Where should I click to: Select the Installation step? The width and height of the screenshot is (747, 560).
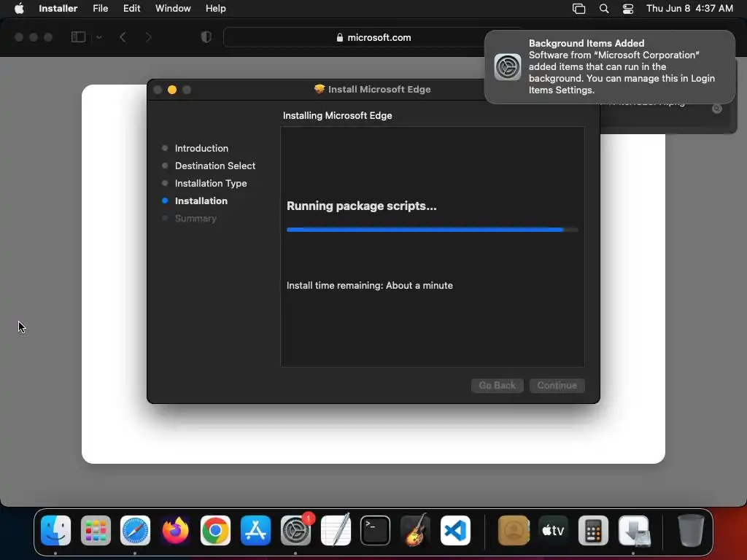coord(201,201)
